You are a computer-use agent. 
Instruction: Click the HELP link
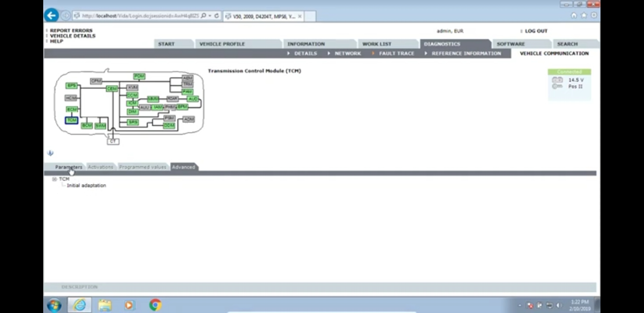pyautogui.click(x=57, y=41)
